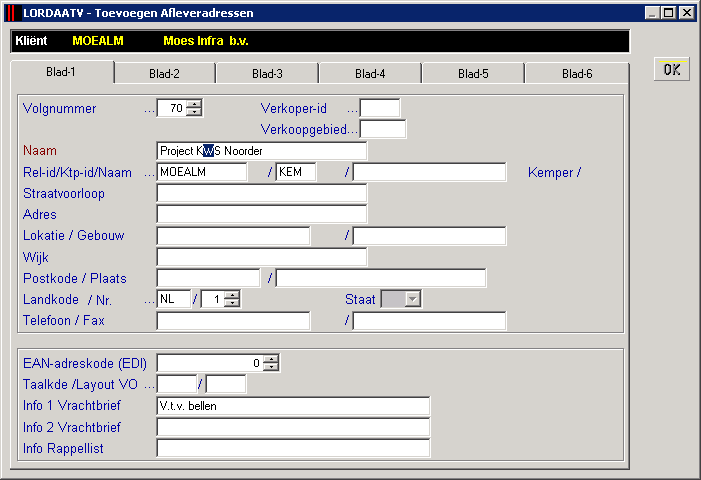The image size is (701, 480).
Task: Focus the Info Rappellist input field
Action: 293,448
